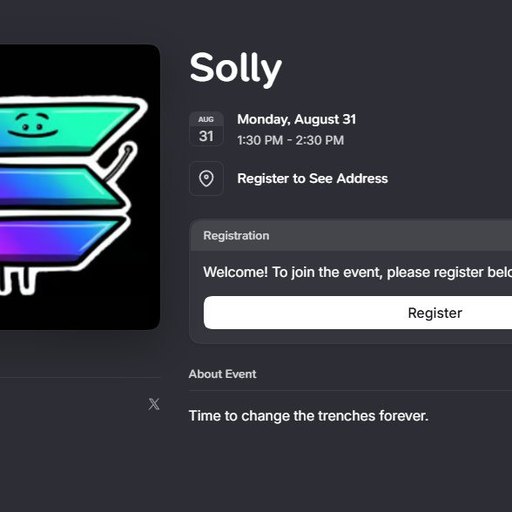
Task: Click the Solly event title
Action: (236, 69)
